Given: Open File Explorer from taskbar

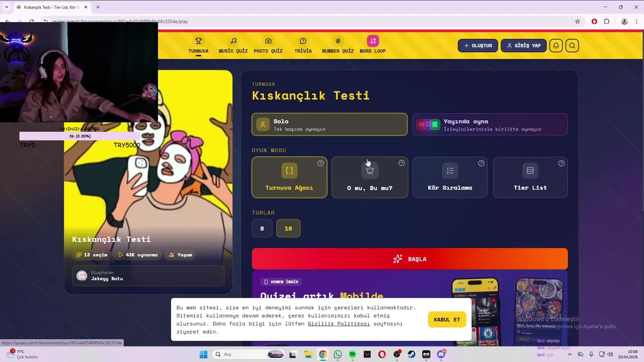Looking at the screenshot, I should point(308,354).
